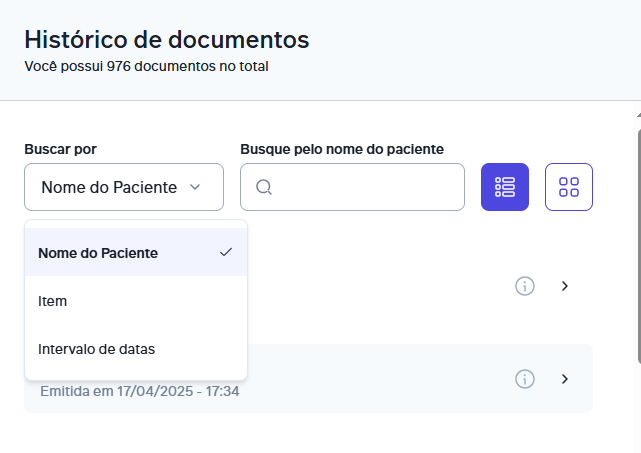Click the magnifying glass search icon
This screenshot has width=641, height=453.
coord(264,187)
